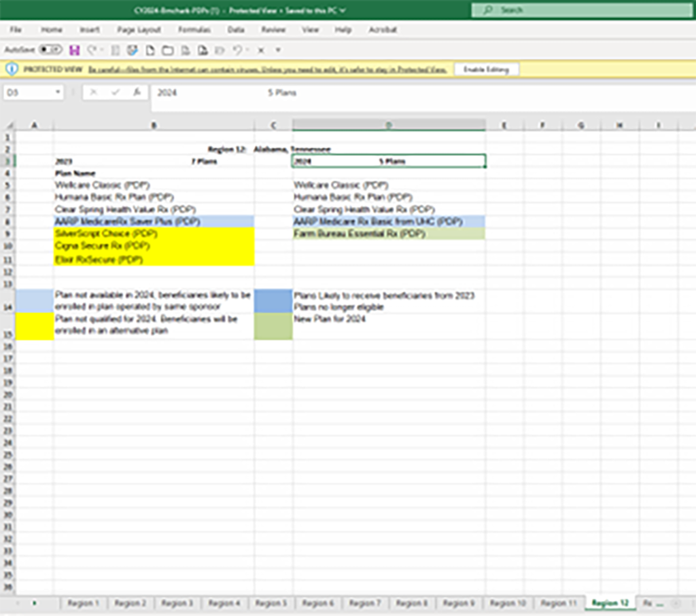696x616 pixels.
Task: Click the light blue legend cell in column A
Action: (x=34, y=301)
